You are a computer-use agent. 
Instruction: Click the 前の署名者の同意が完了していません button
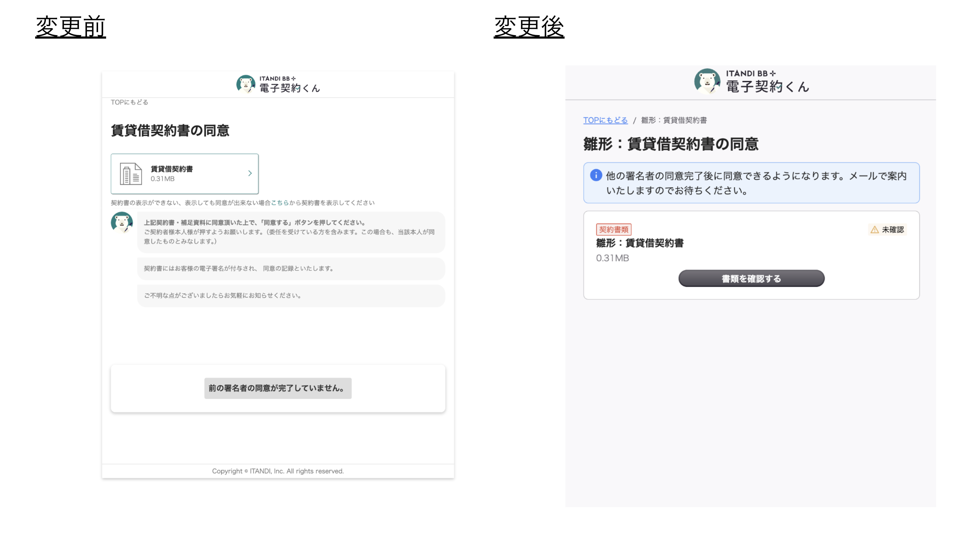[x=278, y=388]
